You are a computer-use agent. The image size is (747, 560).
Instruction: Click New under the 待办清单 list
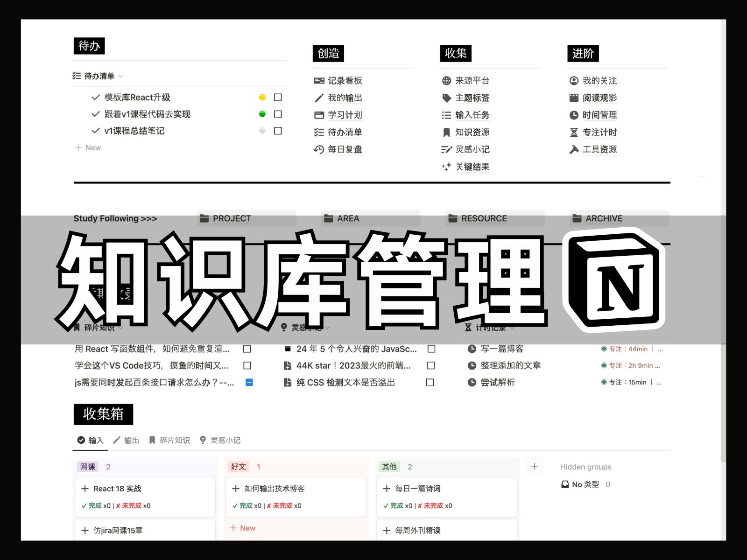coord(87,147)
